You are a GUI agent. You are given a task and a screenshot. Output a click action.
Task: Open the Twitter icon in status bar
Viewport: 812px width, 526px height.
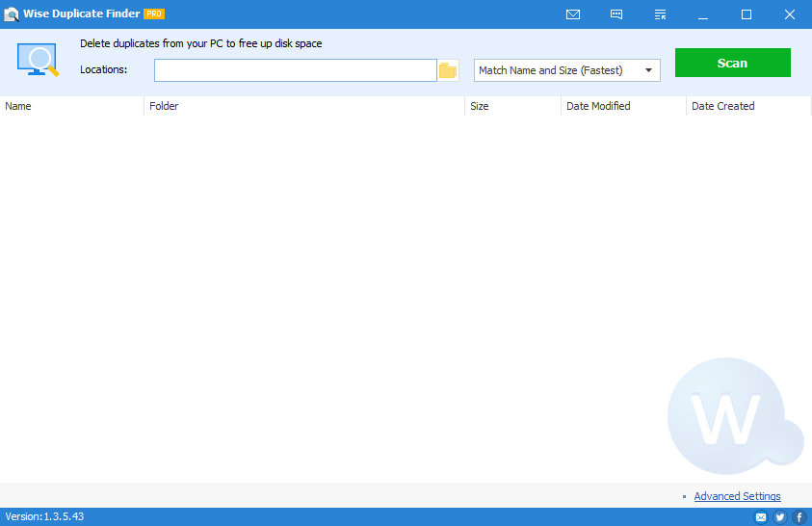click(x=780, y=516)
